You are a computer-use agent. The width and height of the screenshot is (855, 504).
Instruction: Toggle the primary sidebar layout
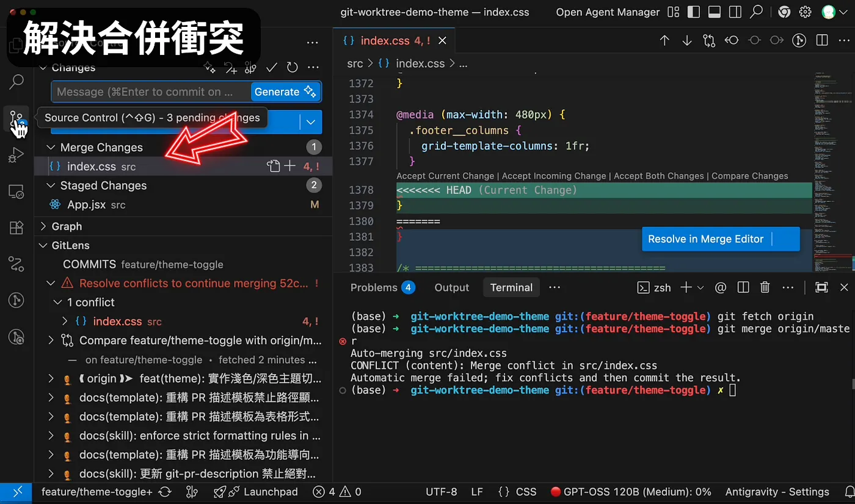pos(693,12)
